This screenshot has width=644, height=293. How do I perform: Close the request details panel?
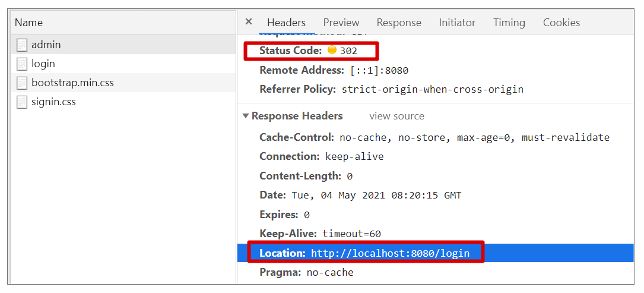[x=249, y=22]
